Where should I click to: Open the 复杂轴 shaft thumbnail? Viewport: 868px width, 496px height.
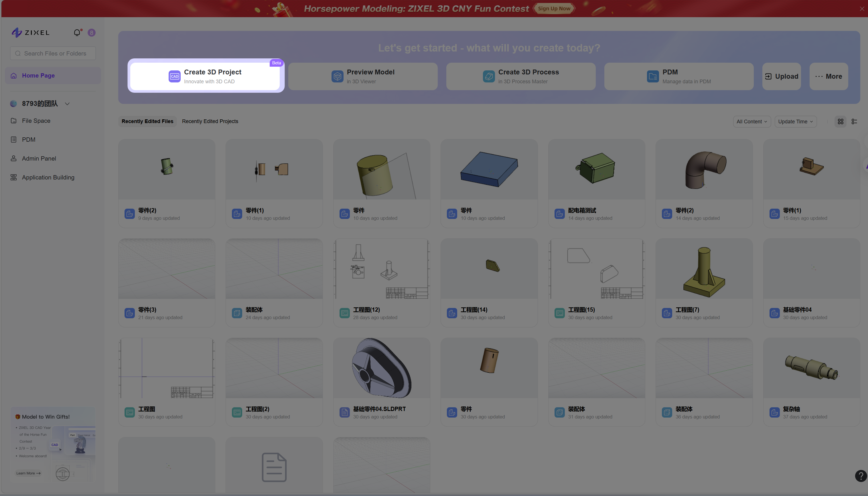(811, 368)
